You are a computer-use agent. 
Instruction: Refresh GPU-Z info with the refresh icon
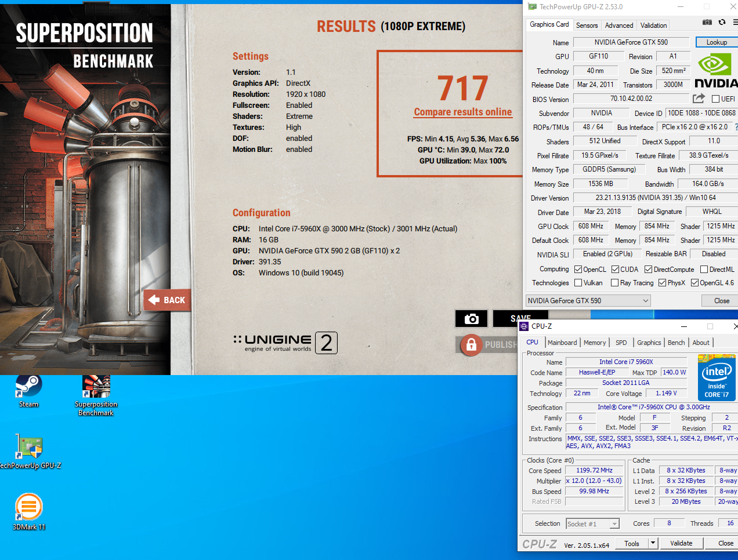(x=722, y=22)
